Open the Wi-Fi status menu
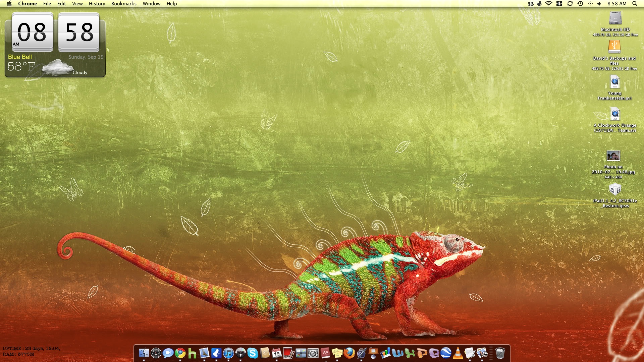The height and width of the screenshot is (362, 644). (549, 4)
